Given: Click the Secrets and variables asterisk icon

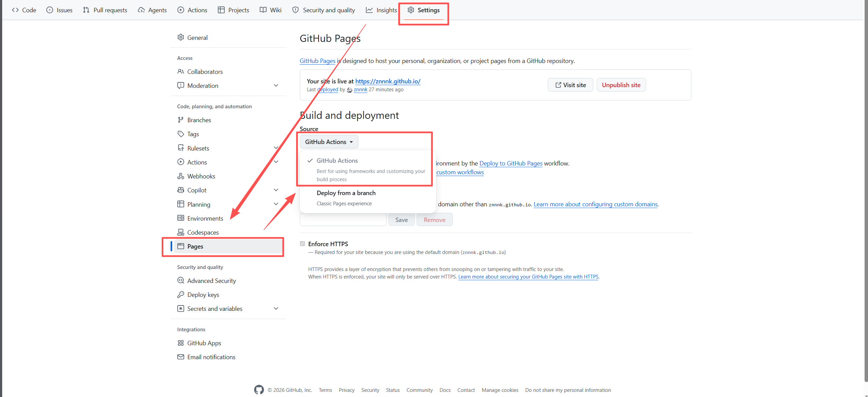Looking at the screenshot, I should 181,308.
